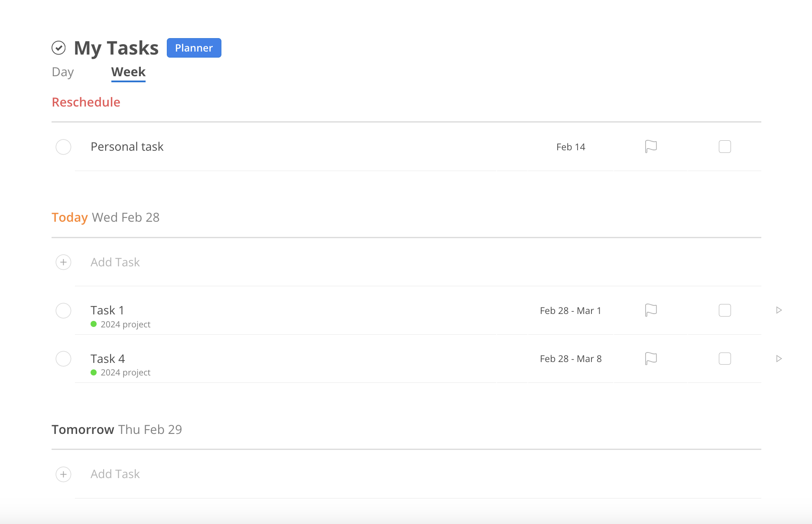Expand Task 4 subtasks

[779, 358]
